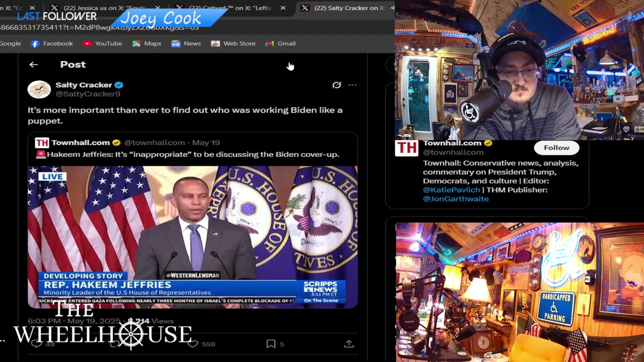Viewport: 644px width, 362px height.
Task: Click the post text about Biden puppet
Action: (x=185, y=115)
